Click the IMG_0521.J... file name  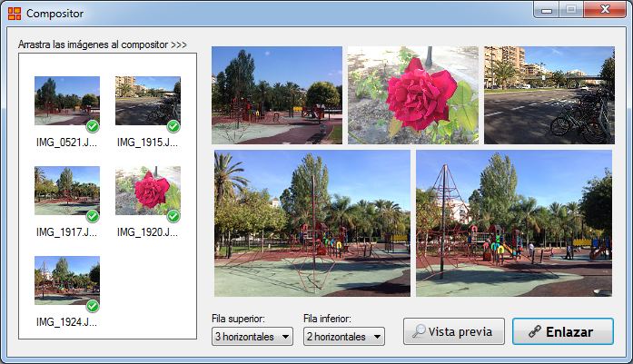tap(66, 143)
